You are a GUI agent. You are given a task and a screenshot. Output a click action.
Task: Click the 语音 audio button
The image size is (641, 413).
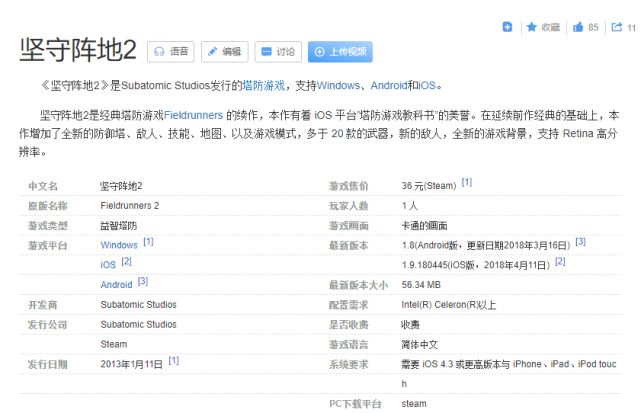170,52
